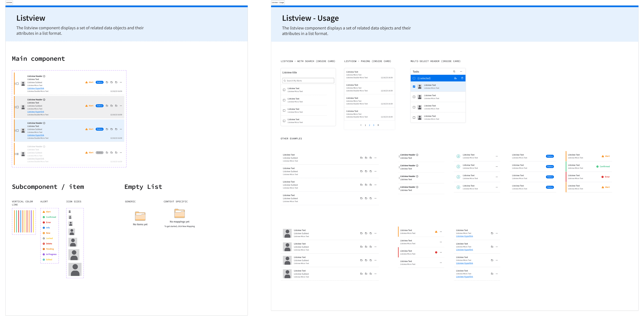Select the largest avatar under Icon Sizes
The height and width of the screenshot is (321, 644).
coord(75,269)
